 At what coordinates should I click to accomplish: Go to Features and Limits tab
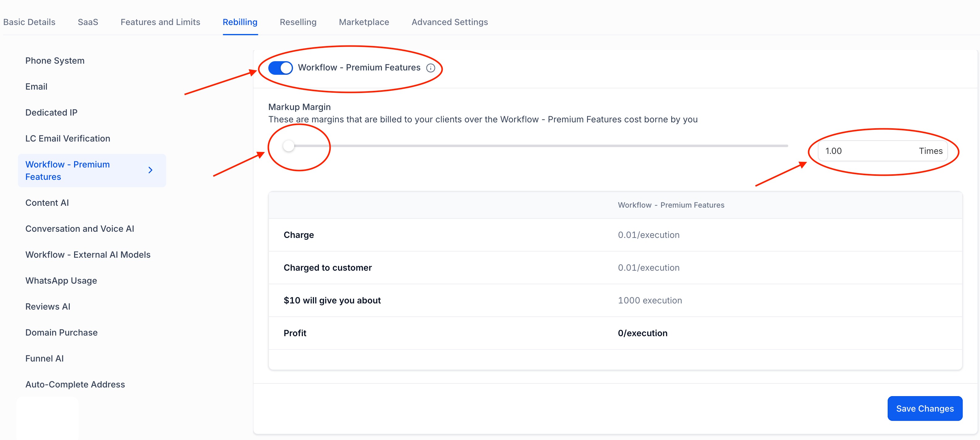pos(160,22)
